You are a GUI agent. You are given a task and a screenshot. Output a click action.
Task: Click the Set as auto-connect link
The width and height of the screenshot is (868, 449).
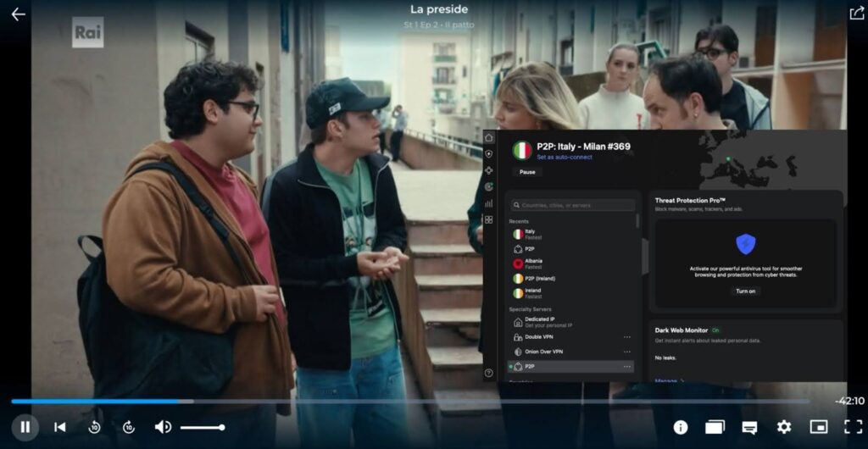click(565, 158)
